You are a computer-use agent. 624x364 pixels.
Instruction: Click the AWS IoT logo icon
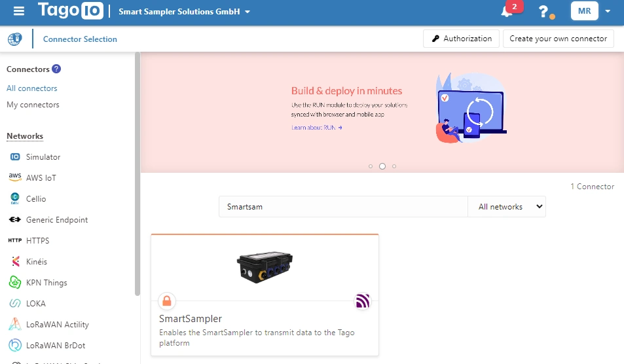(x=15, y=177)
